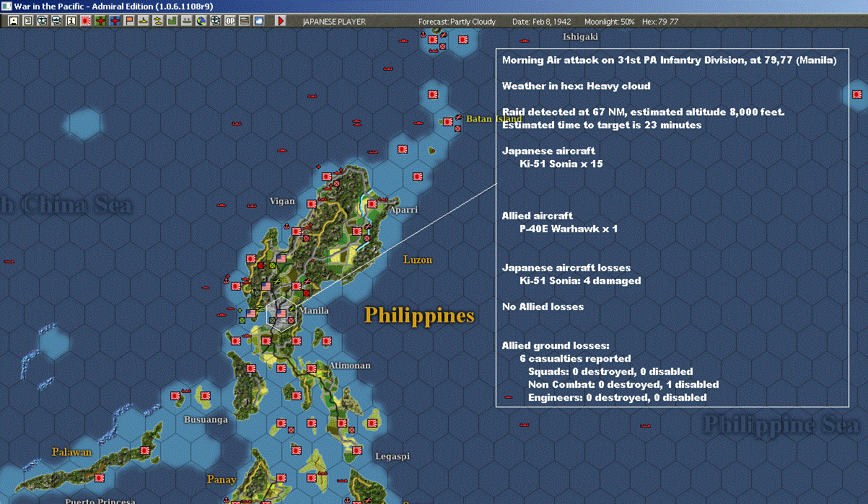Open the cloud weather toolbar icon
Screen dimensions: 868x504
259,21
